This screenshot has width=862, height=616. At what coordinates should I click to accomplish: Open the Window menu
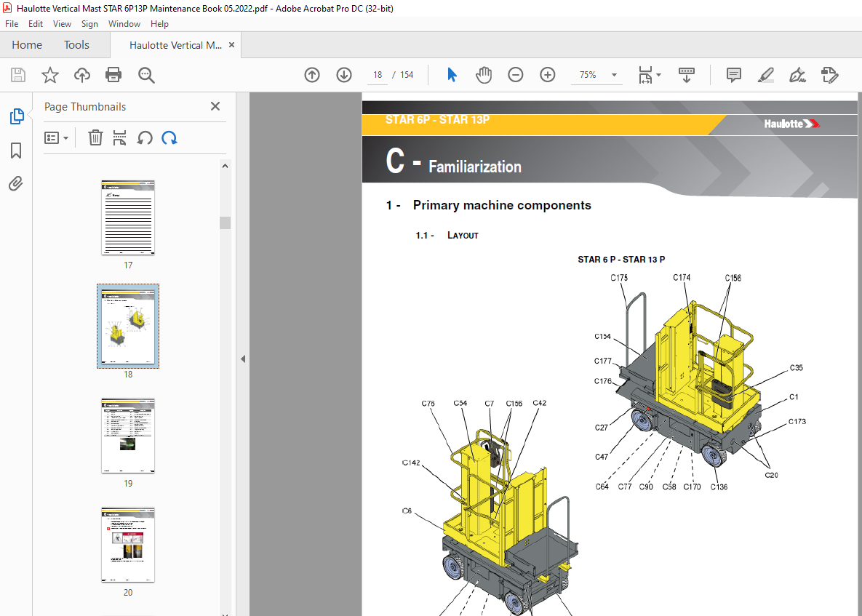[x=124, y=23]
